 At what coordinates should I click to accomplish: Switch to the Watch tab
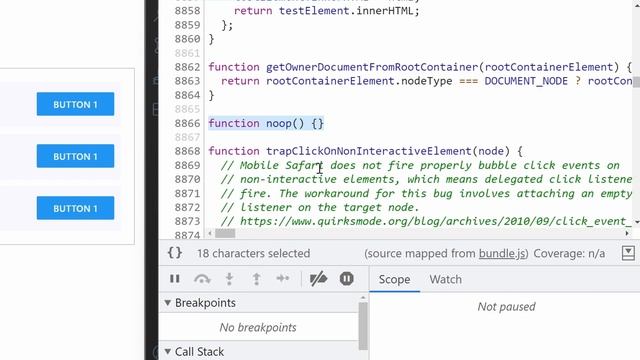pyautogui.click(x=445, y=280)
